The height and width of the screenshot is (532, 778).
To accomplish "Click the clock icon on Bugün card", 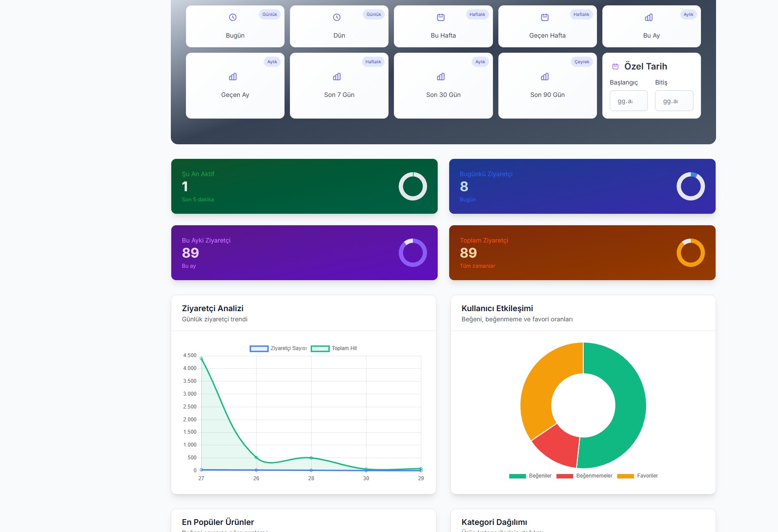I will click(233, 17).
